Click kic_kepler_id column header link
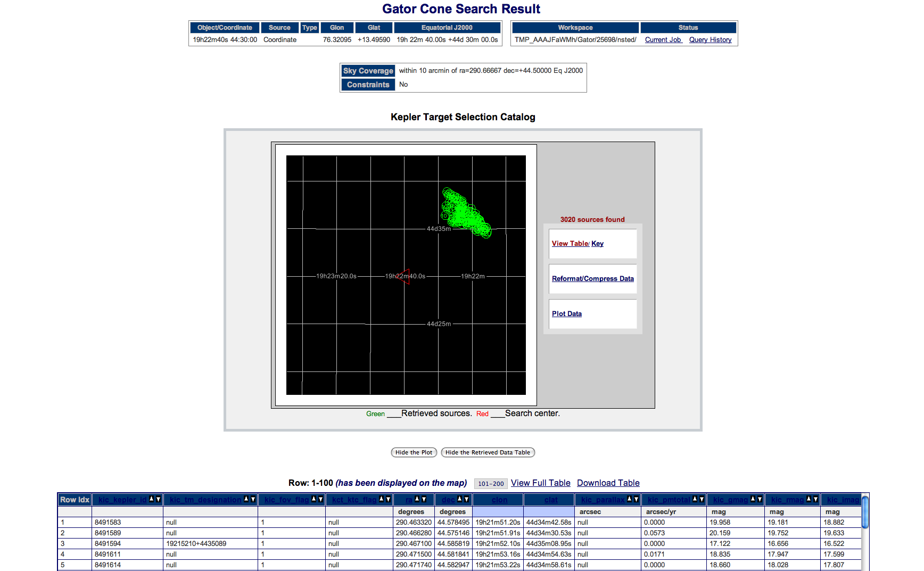 tap(122, 500)
